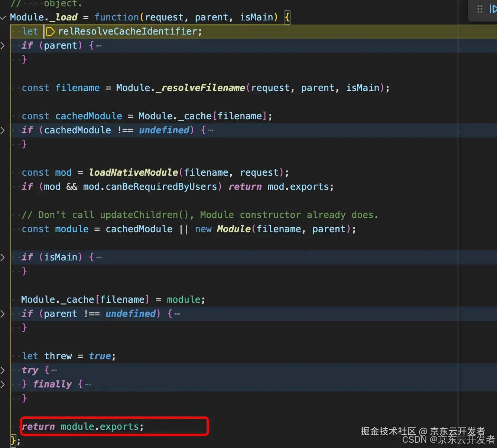Screen dimensions: 497x448
Task: Expand the folded '} finally {' block chevron
Action: [3, 384]
